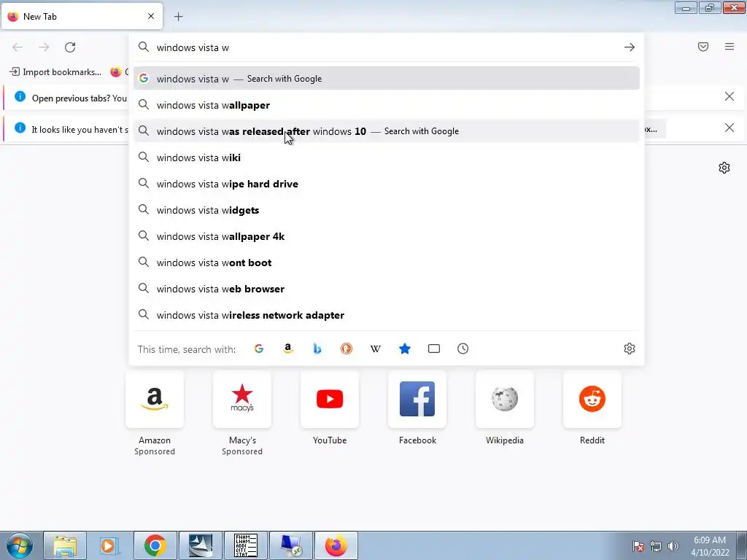Select 'windows vista was released after windows 10'
This screenshot has width=747, height=560.
[387, 131]
